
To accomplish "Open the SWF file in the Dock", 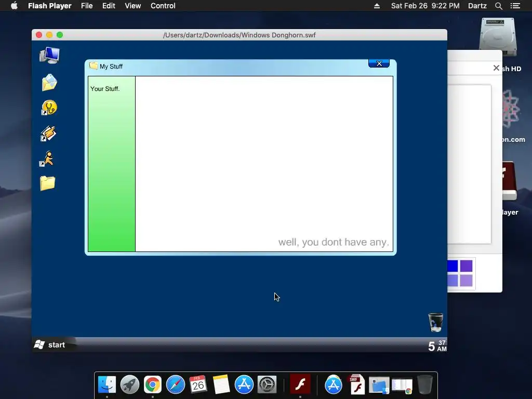I will [x=356, y=385].
